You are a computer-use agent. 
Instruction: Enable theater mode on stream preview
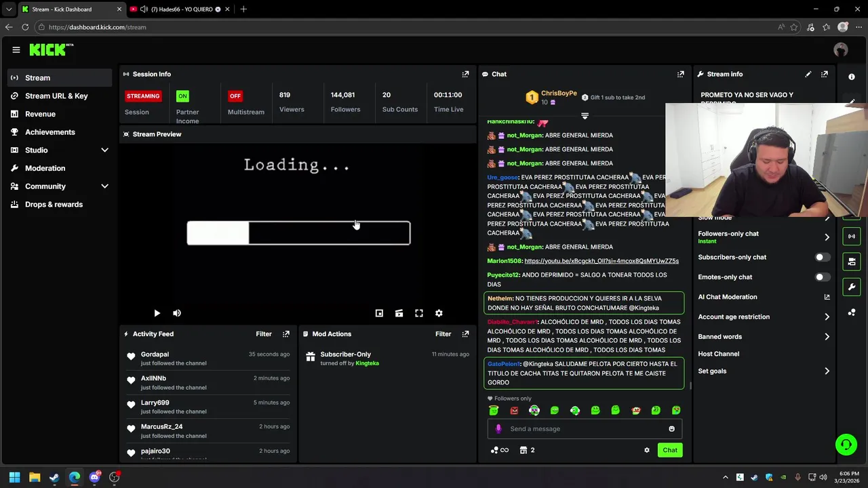coord(399,313)
